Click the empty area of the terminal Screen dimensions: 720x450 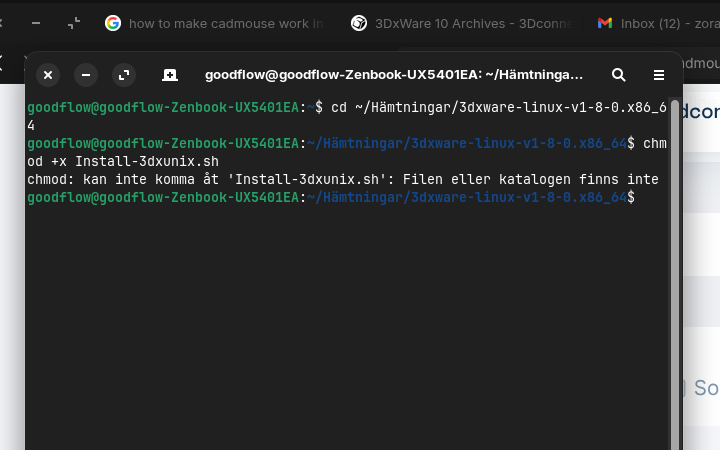click(340, 330)
